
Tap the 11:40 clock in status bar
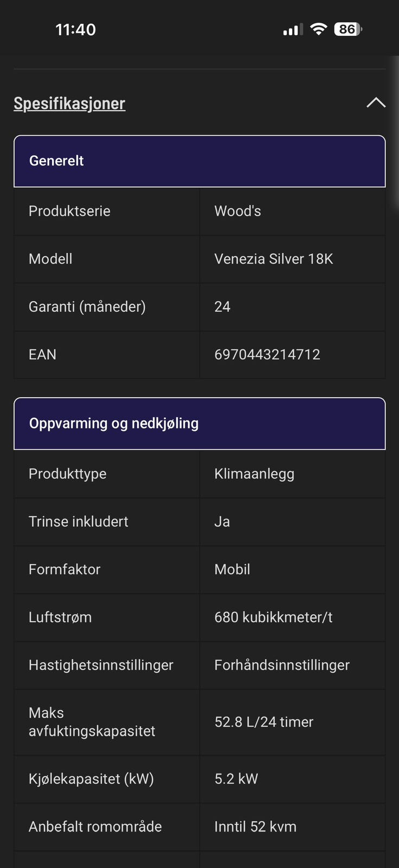(76, 29)
